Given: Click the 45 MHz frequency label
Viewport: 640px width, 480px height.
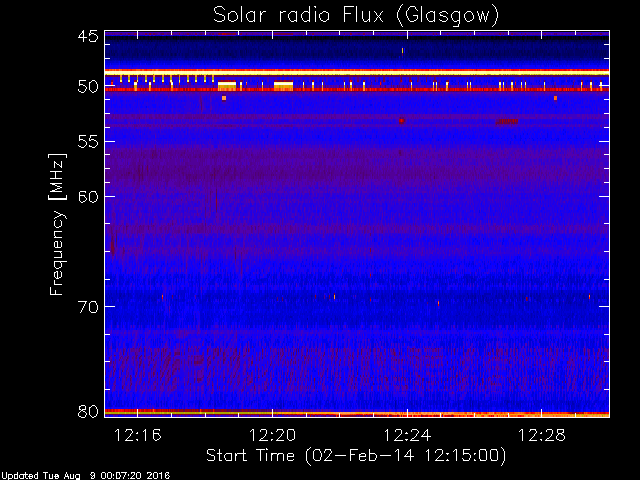Looking at the screenshot, I should (88, 36).
